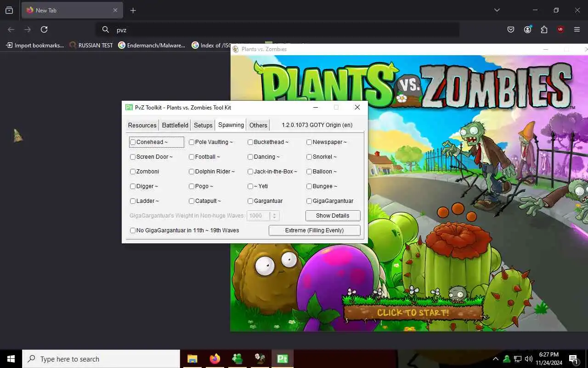Tick the Dancing zombie checkbox
588x368 pixels.
[250, 157]
